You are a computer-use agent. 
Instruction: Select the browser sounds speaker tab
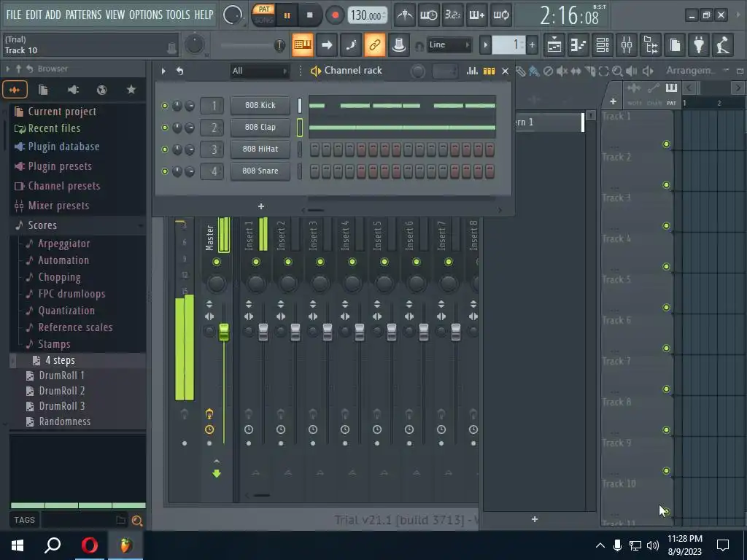pyautogui.click(x=73, y=90)
